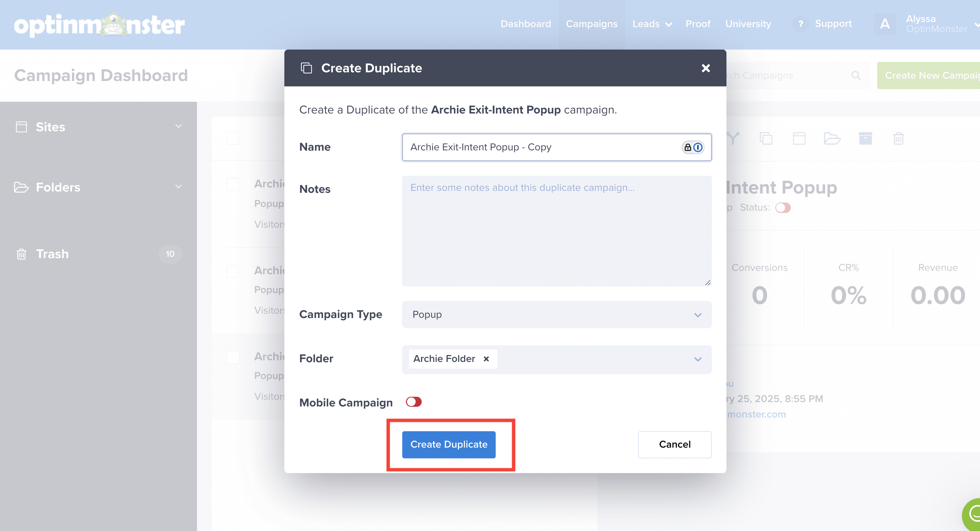Turn on the campaign Status toggle
980x531 pixels.
tap(782, 208)
